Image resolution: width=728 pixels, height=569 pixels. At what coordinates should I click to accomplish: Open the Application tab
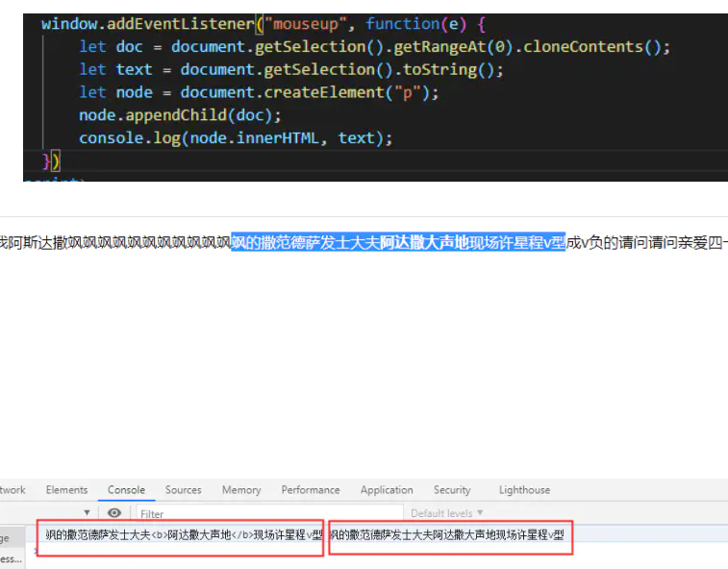pyautogui.click(x=387, y=489)
